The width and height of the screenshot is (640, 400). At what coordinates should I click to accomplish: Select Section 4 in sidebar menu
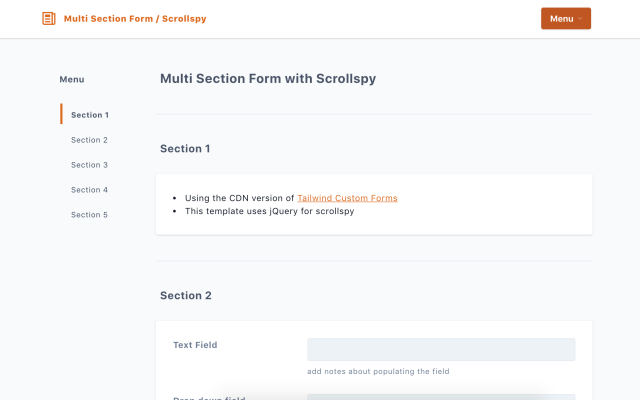point(89,190)
